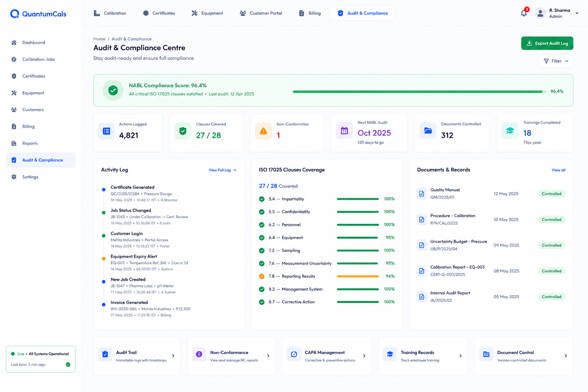
Task: Click the Trainings Completed graduation cap icon
Action: tap(510, 131)
